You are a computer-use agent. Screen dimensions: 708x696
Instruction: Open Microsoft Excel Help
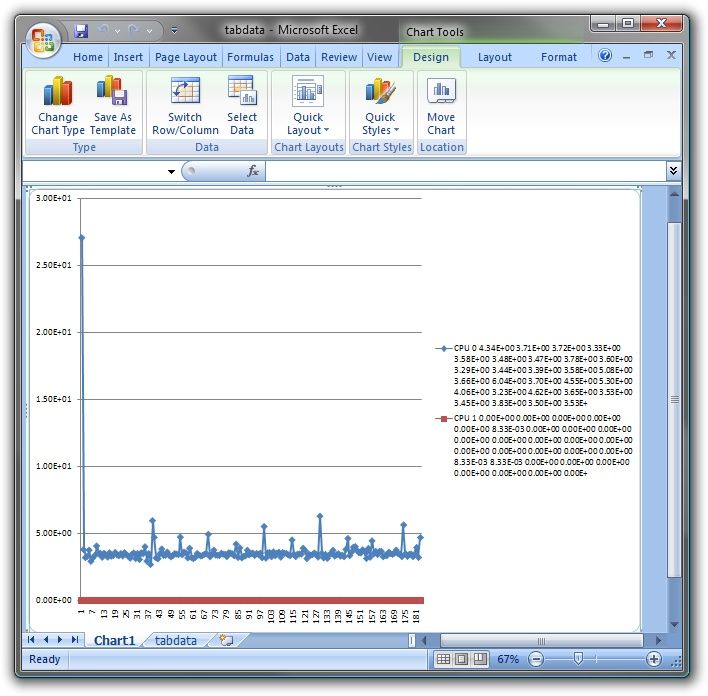coord(605,56)
